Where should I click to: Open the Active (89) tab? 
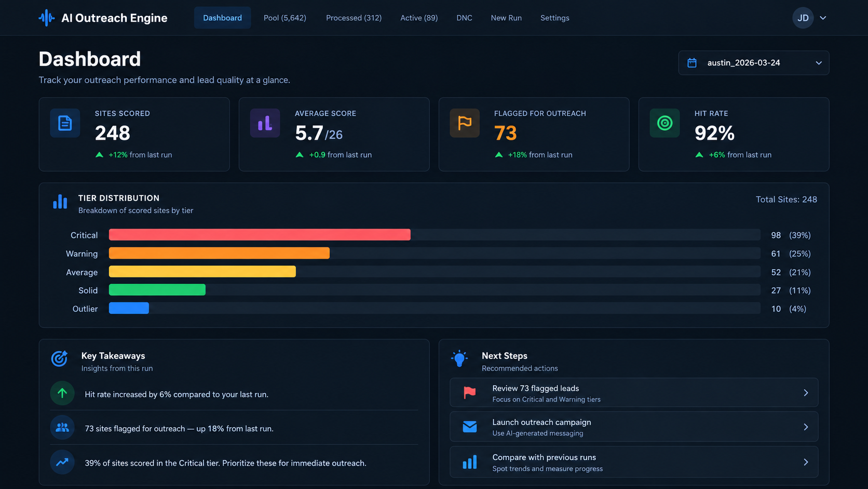419,18
